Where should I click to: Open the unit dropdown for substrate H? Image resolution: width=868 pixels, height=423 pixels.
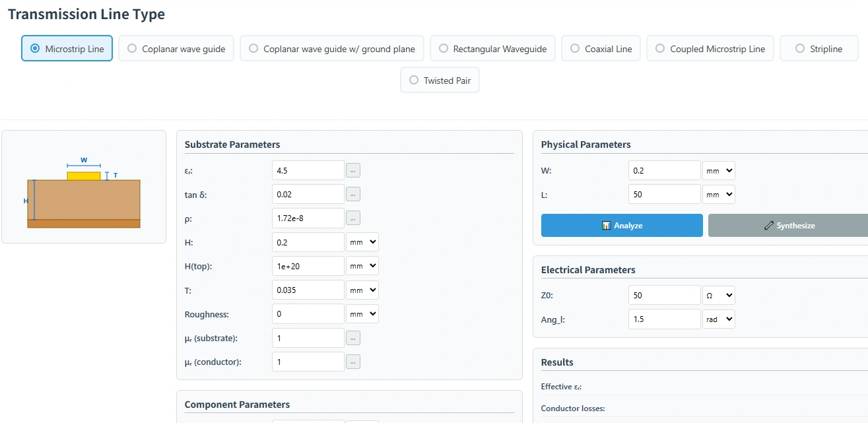coord(362,242)
